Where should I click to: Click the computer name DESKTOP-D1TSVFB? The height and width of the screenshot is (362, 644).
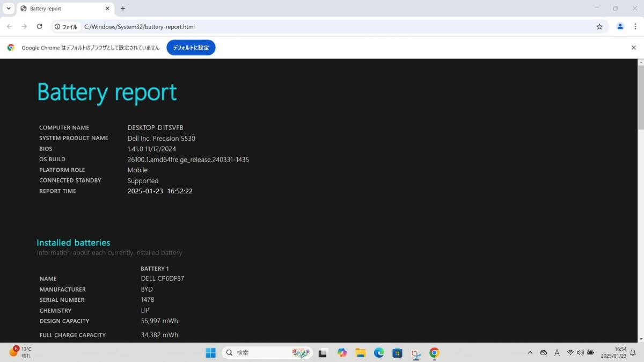click(155, 127)
